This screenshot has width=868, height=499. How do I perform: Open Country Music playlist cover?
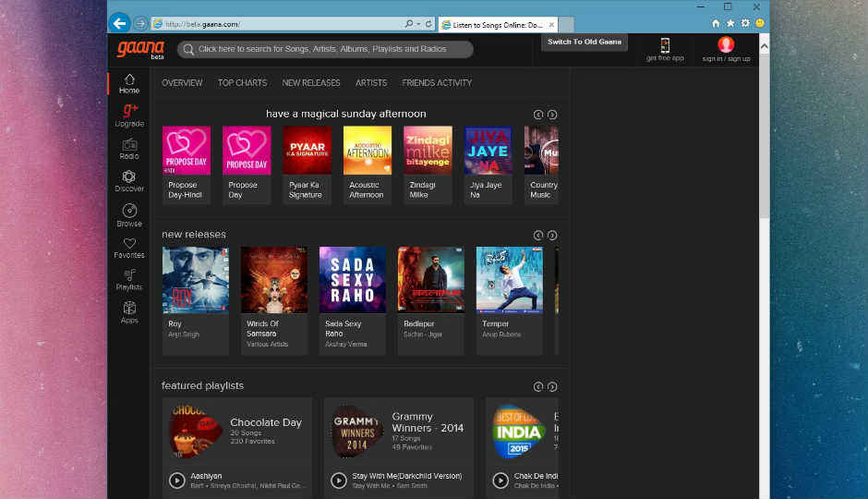tap(541, 150)
